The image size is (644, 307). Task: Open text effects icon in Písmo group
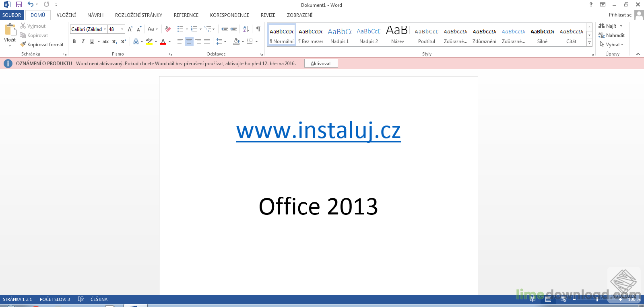click(136, 41)
